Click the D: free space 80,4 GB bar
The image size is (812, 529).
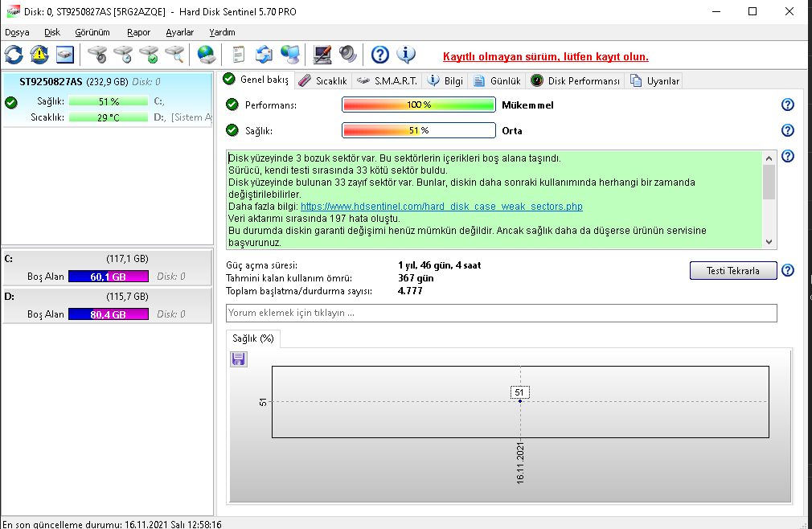coord(109,314)
